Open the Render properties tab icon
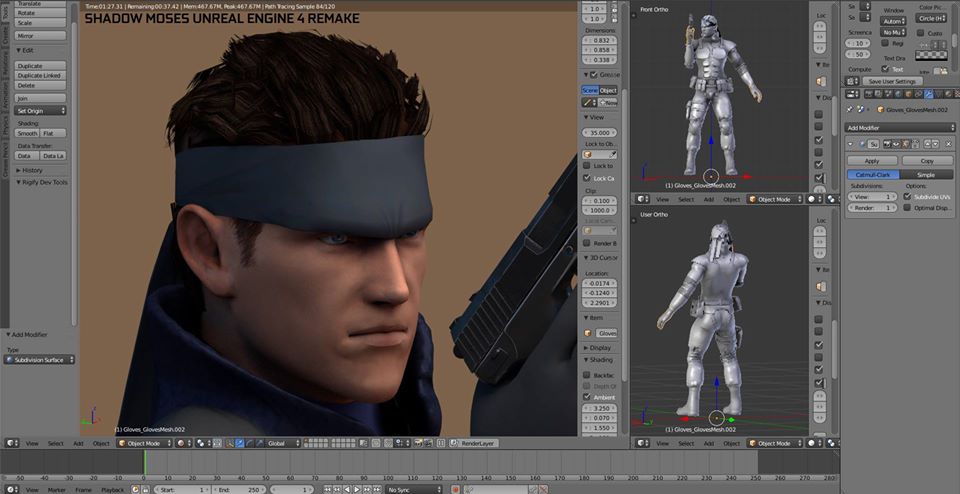 [x=868, y=94]
